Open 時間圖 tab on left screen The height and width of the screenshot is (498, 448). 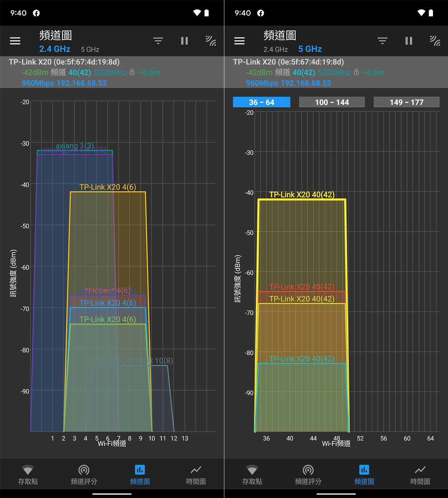196,475
